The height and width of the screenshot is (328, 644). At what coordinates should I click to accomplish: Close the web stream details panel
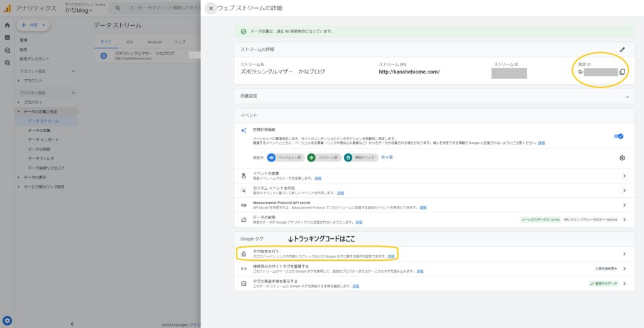pyautogui.click(x=211, y=8)
